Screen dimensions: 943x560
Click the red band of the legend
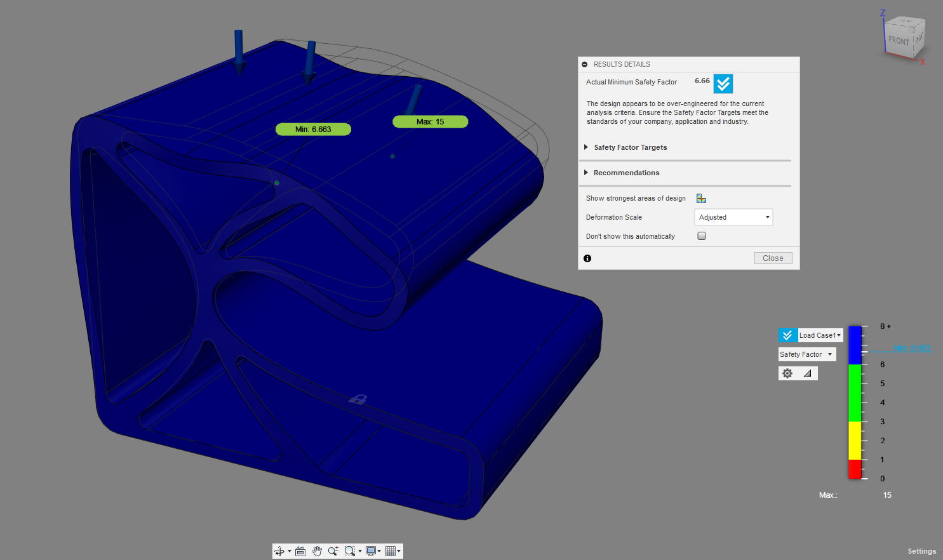point(855,469)
